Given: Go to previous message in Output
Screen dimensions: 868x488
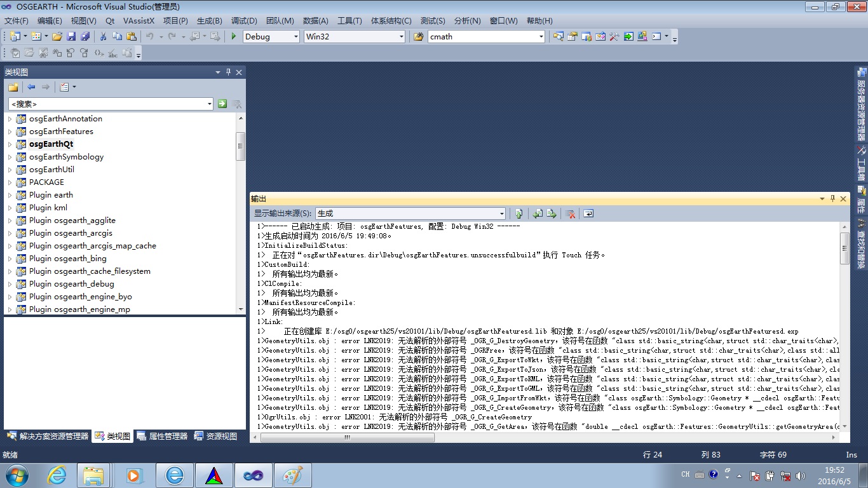Looking at the screenshot, I should pos(538,213).
